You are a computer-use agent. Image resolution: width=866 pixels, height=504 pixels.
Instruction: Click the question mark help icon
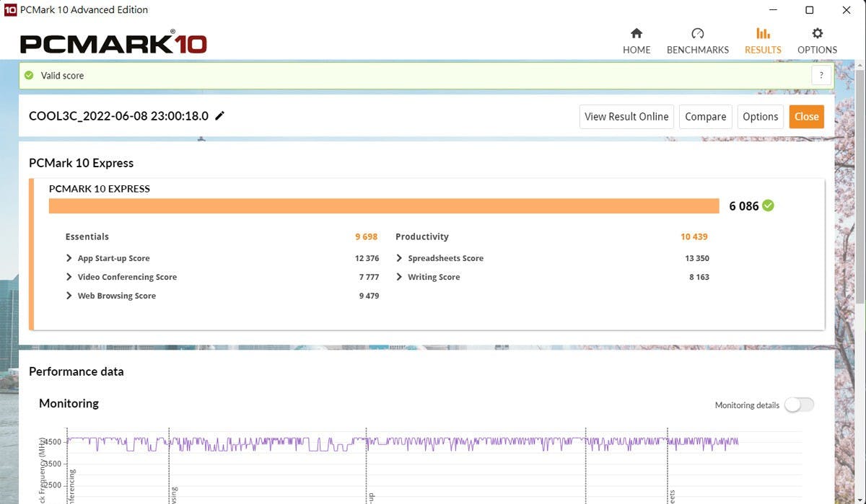tap(821, 76)
